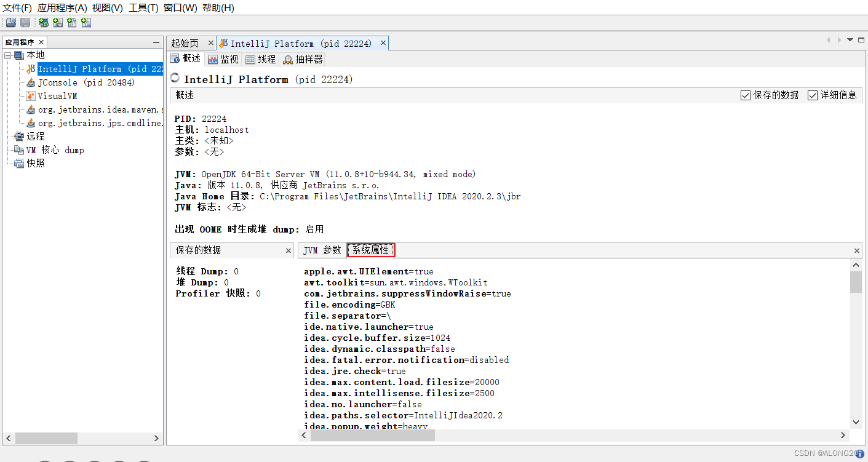Screen dimensions: 868x462
Task: Open the 工具(T) menu
Action: (143, 8)
